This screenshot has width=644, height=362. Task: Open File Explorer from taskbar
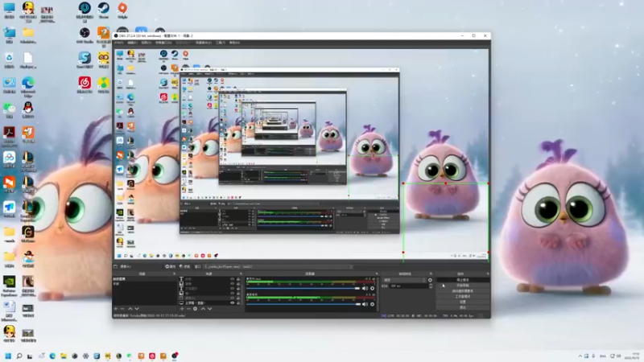(x=64, y=356)
